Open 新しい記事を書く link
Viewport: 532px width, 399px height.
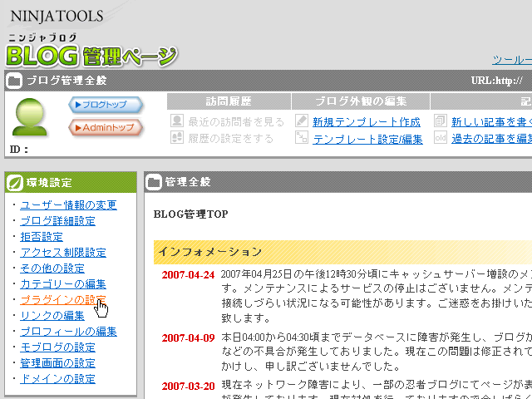pos(491,122)
